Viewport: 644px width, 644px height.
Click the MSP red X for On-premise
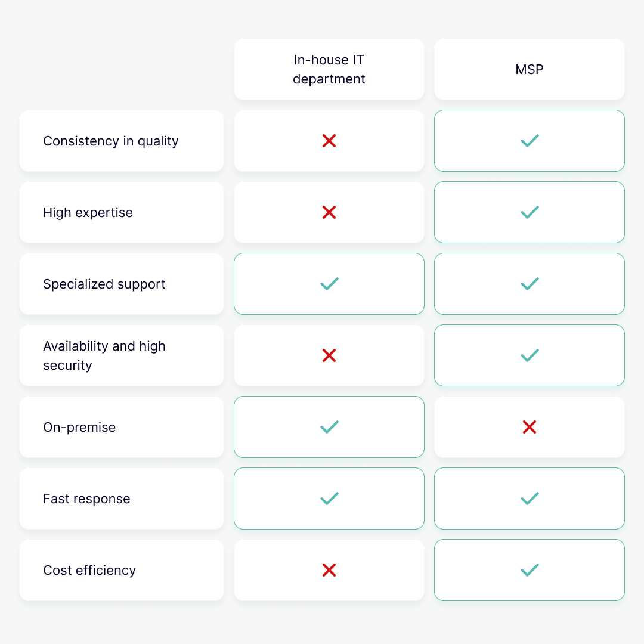coord(530,427)
